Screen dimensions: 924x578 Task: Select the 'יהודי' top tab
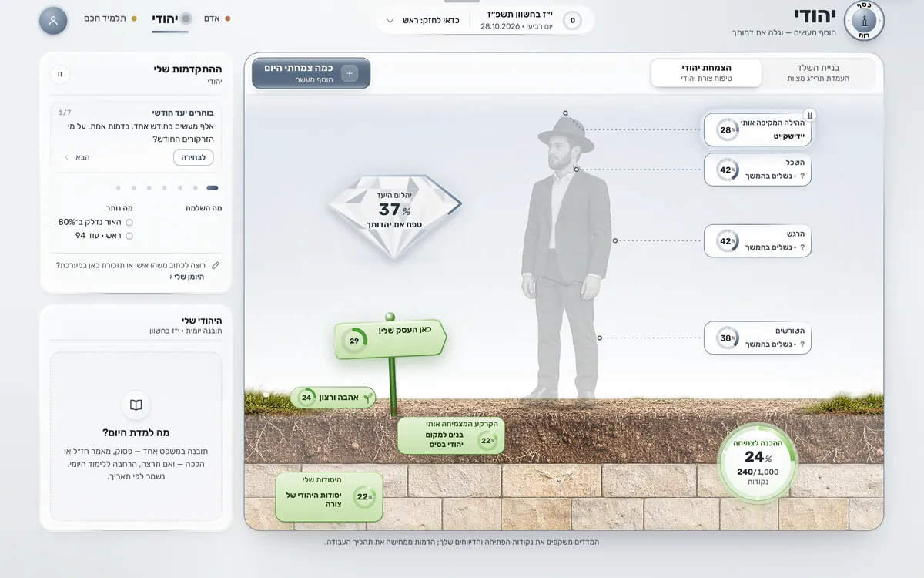[171, 18]
